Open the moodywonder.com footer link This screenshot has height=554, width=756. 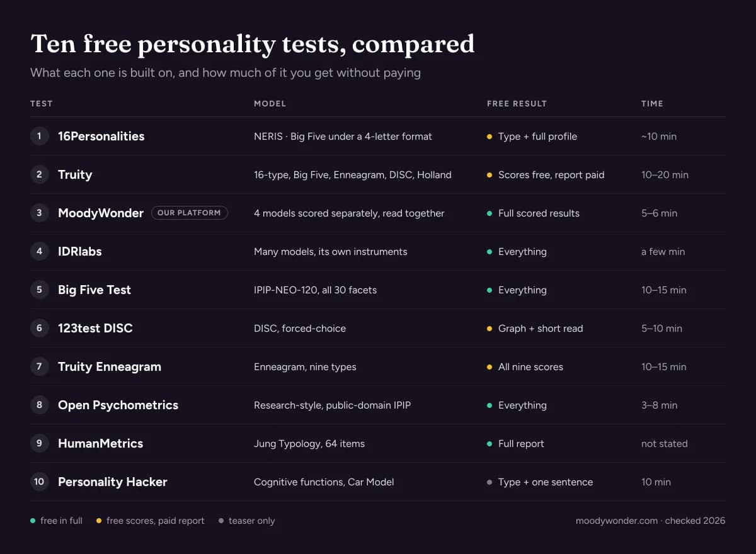pyautogui.click(x=617, y=521)
